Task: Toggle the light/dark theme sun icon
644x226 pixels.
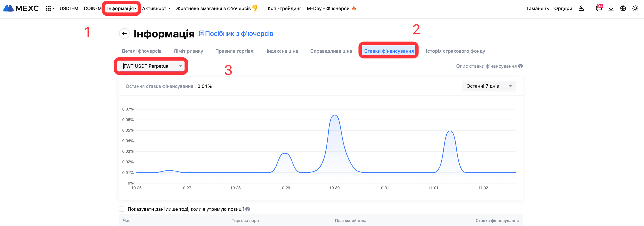Action: point(635,9)
